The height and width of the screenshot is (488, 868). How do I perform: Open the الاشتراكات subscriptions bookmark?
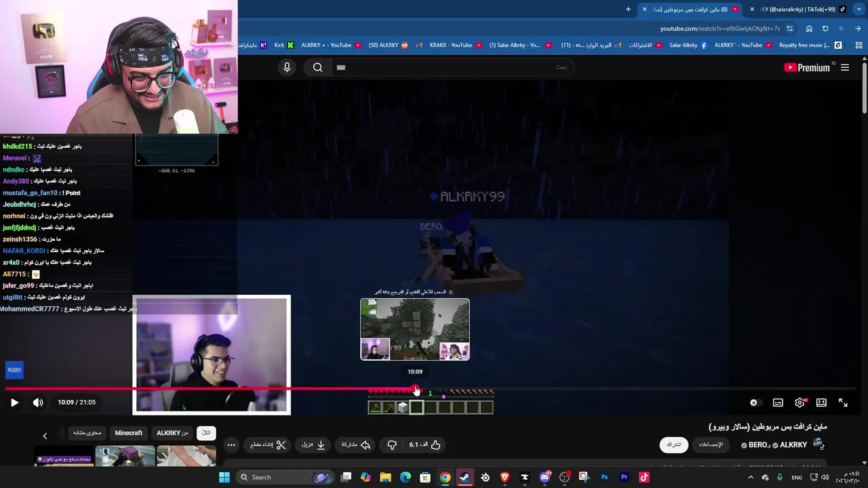click(645, 45)
